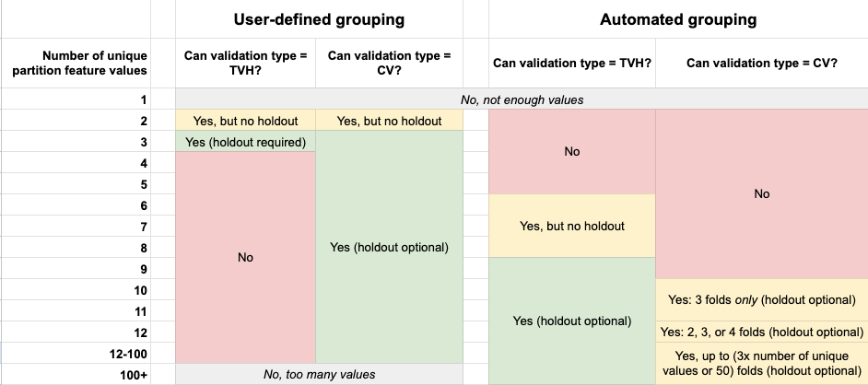Click the red "No" cell under Automated TVH
This screenshot has height=385, width=868.
pos(571,152)
